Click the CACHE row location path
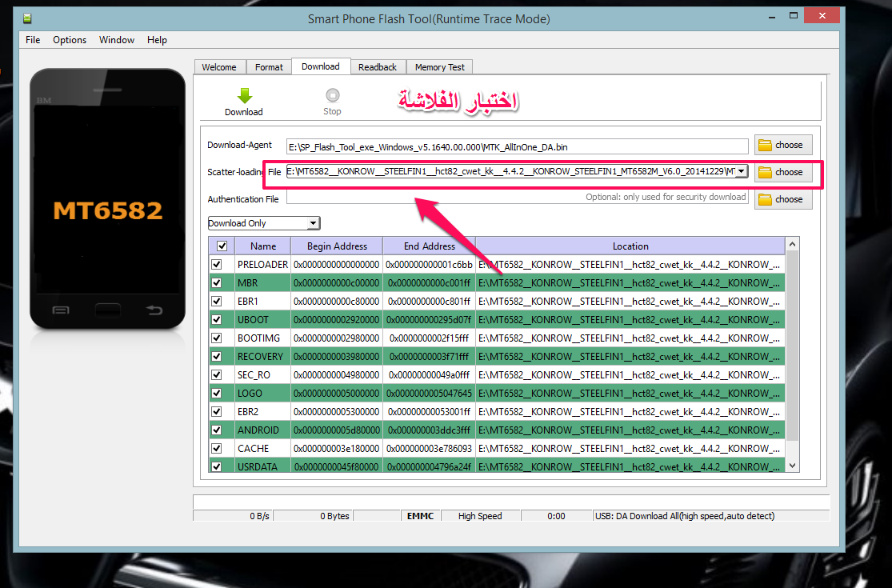This screenshot has width=892, height=588. (630, 448)
